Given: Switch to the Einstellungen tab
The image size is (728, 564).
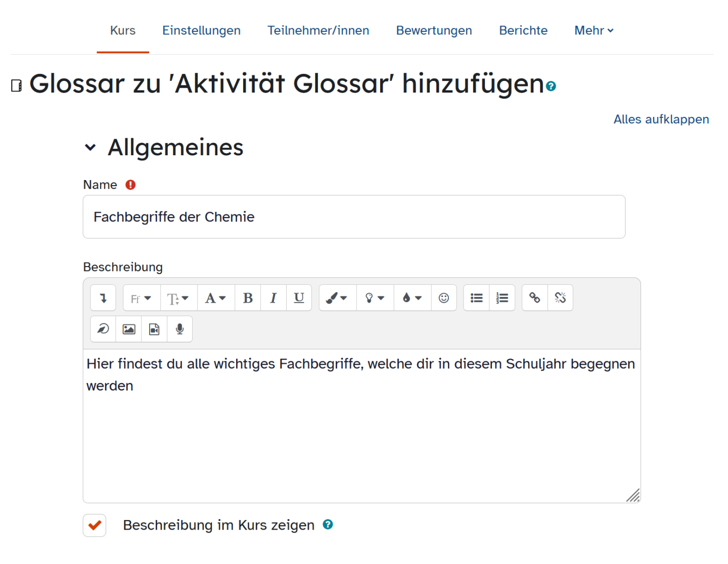Looking at the screenshot, I should (201, 30).
